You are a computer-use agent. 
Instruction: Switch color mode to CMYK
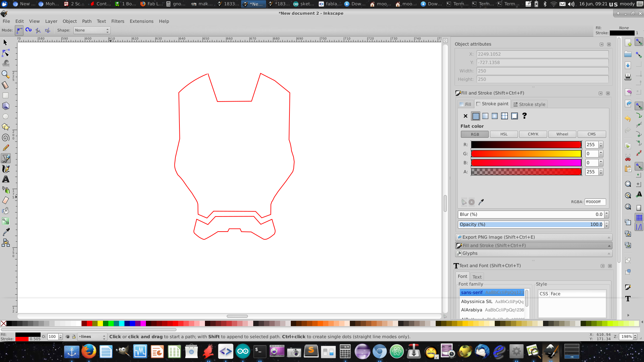[533, 134]
